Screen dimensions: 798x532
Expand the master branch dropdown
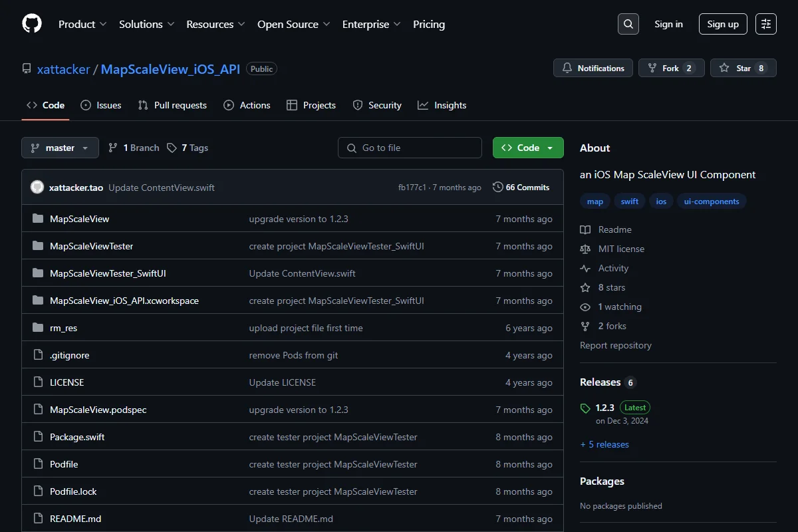(x=60, y=148)
